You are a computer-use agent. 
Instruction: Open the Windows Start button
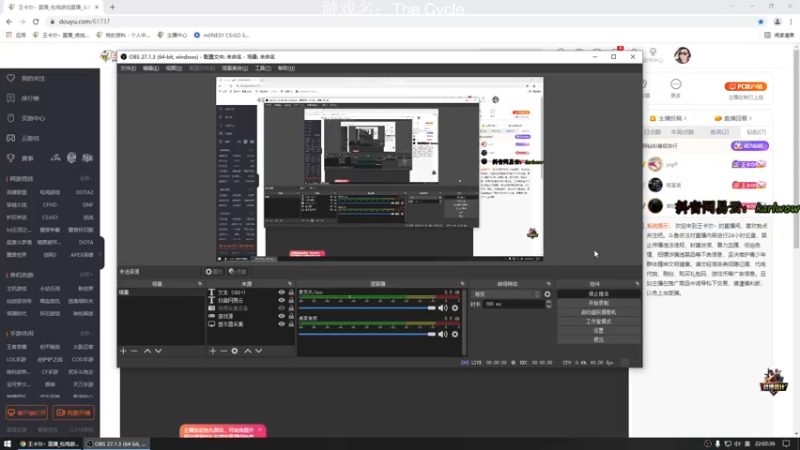7,444
